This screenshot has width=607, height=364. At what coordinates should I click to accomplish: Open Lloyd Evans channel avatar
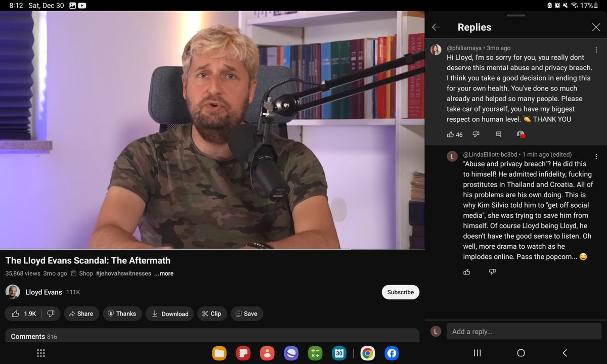[13, 292]
